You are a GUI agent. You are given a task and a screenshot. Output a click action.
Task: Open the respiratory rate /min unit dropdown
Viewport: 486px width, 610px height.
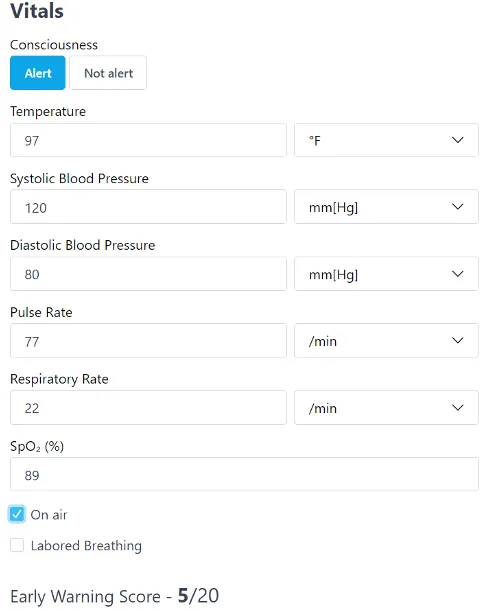click(386, 408)
